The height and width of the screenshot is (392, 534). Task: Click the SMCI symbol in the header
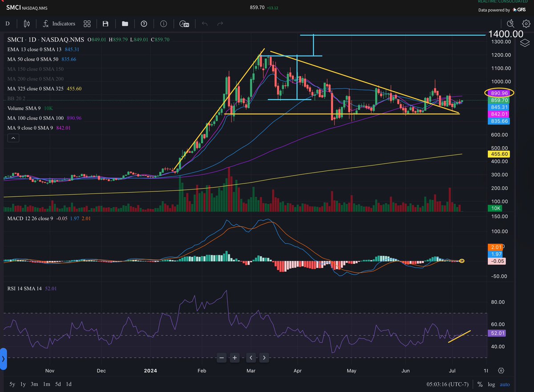(x=14, y=8)
